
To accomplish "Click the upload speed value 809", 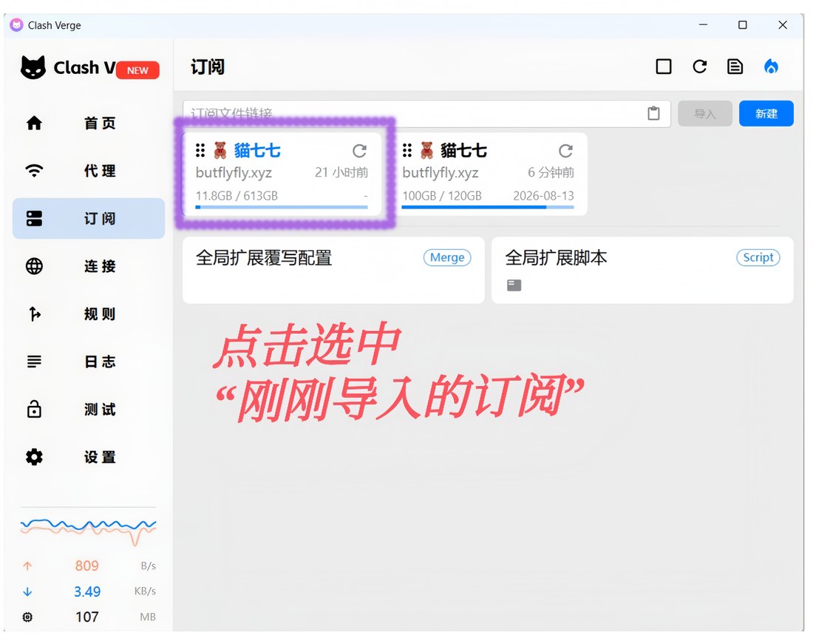I will 86,566.
